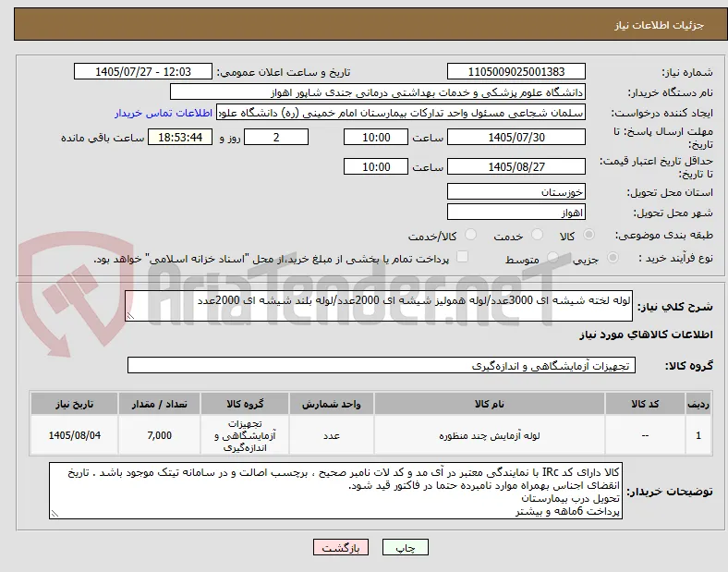Click the delivery city field اهواز
The height and width of the screenshot is (572, 728).
point(516,213)
